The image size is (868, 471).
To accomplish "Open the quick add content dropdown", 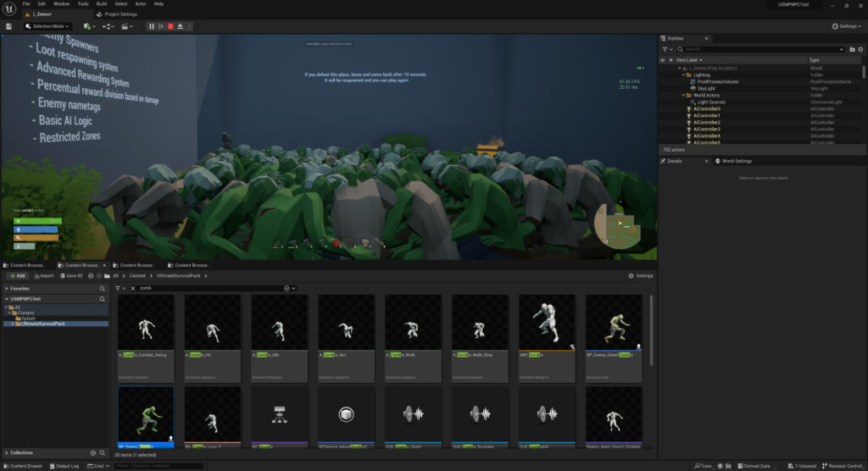I will [89, 26].
